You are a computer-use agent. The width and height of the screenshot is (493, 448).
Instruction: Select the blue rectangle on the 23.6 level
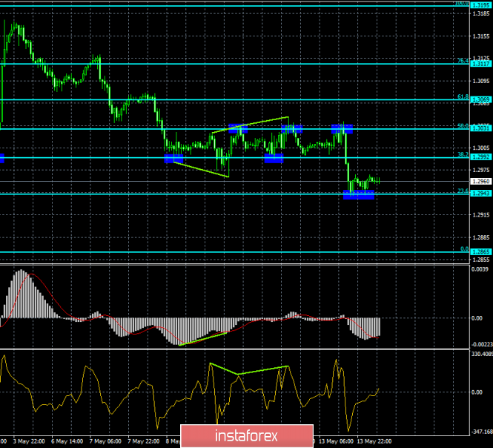359,195
